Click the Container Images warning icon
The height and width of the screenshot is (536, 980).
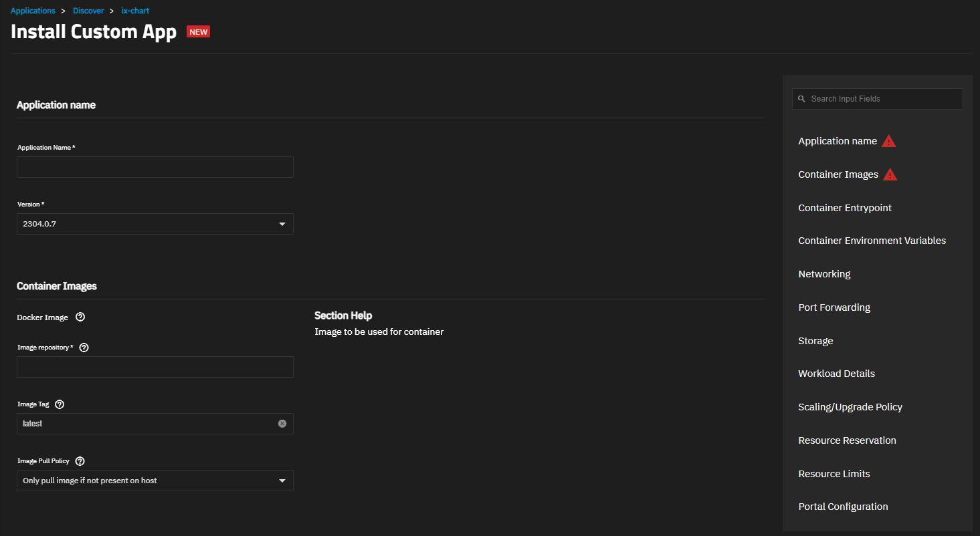click(x=890, y=174)
